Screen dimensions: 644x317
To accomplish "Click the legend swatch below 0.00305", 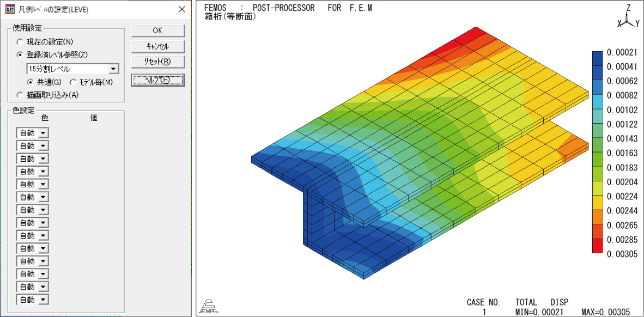I will click(x=597, y=247).
